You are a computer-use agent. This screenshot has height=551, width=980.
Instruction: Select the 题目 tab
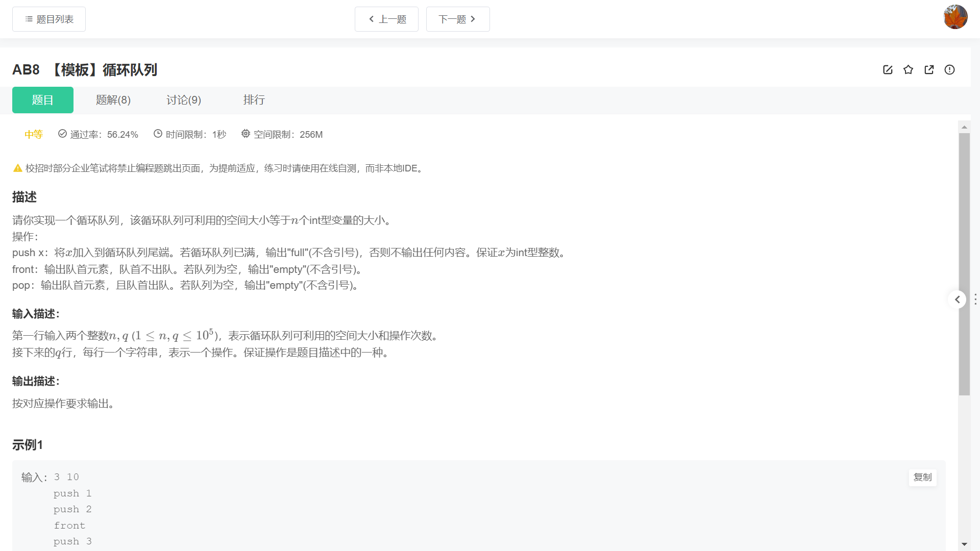click(43, 100)
